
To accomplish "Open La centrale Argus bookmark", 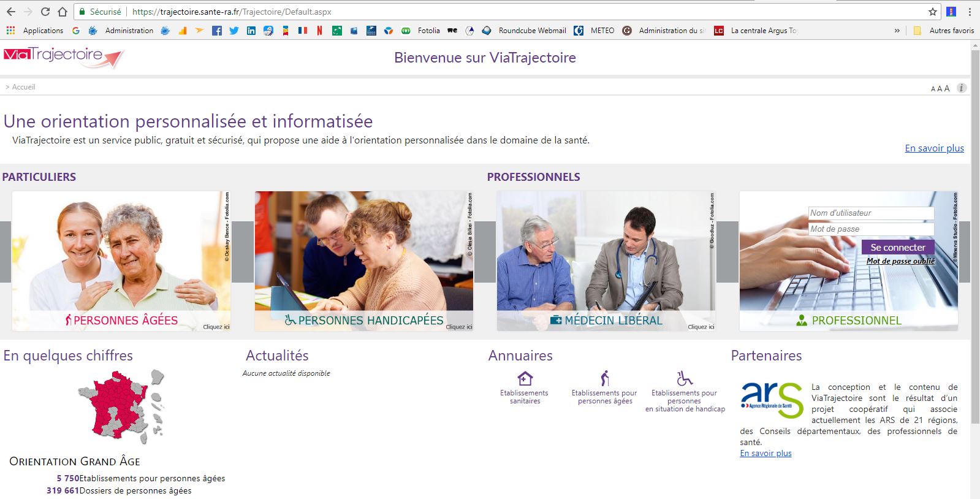I will coord(756,30).
